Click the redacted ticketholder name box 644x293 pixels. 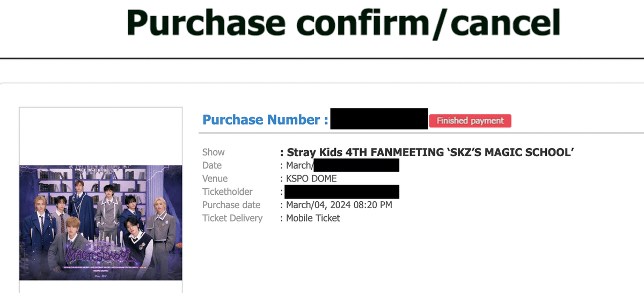pyautogui.click(x=342, y=192)
